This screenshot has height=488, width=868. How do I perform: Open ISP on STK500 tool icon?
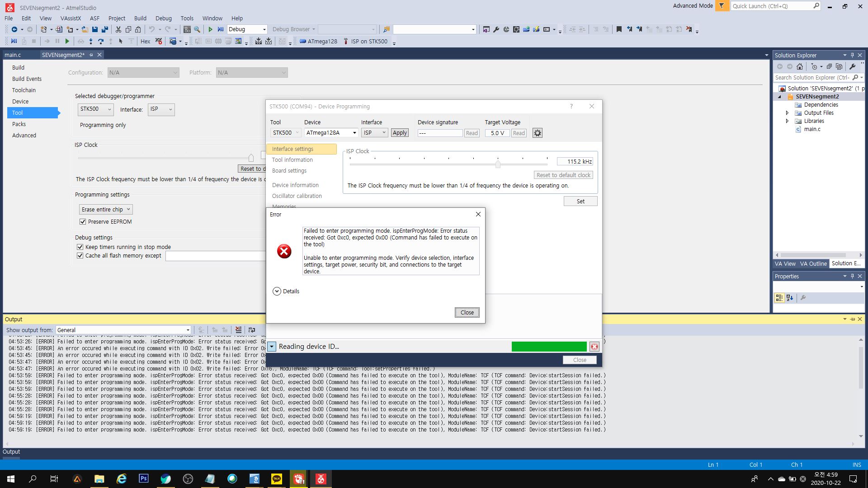pyautogui.click(x=346, y=42)
